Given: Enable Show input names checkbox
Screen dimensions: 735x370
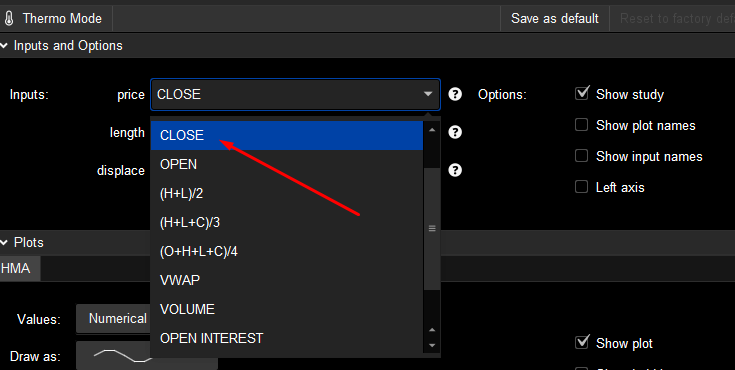Looking at the screenshot, I should click(x=581, y=156).
